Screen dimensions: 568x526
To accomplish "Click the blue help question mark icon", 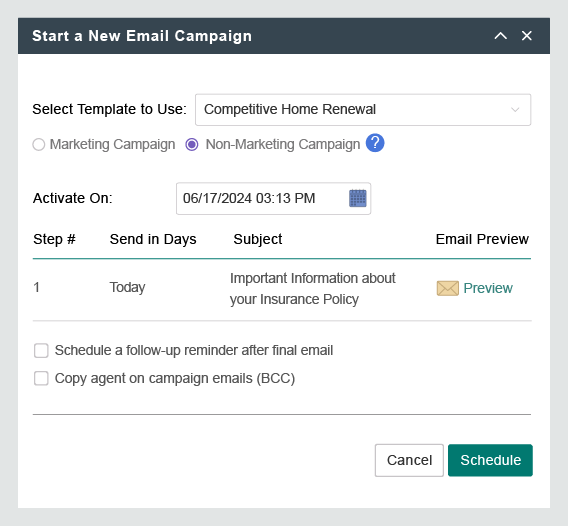I will coord(375,143).
